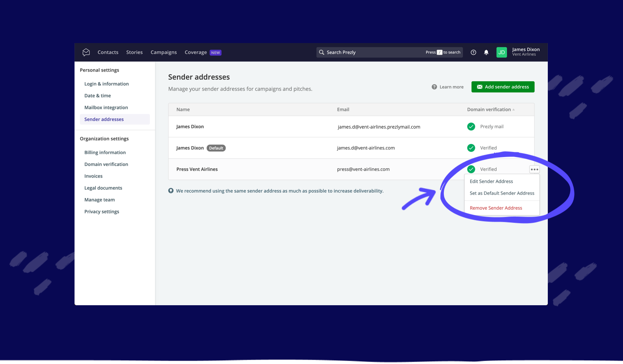The image size is (623, 364).
Task: Open Coverage in the top navigation
Action: [x=196, y=52]
